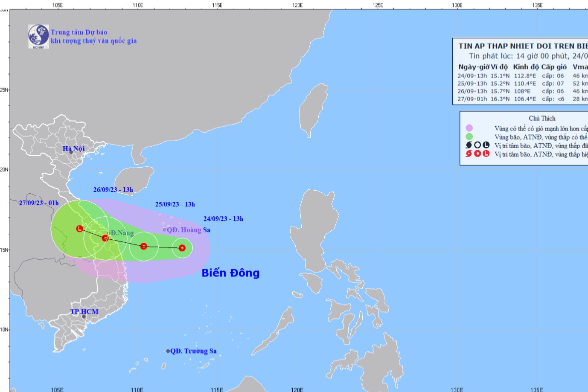Image resolution: width=588 pixels, height=392 pixels.
Task: Click the green storm-area legend swatch
Action: click(469, 136)
